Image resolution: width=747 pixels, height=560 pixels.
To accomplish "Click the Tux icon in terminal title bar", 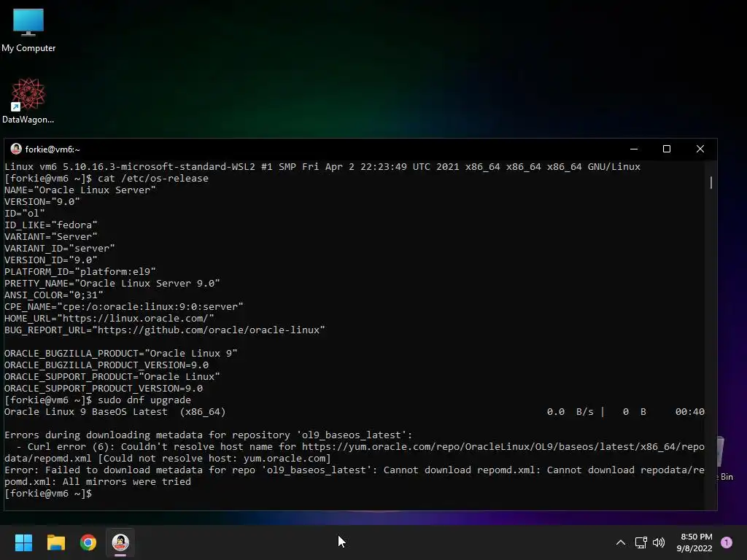I will [x=16, y=149].
